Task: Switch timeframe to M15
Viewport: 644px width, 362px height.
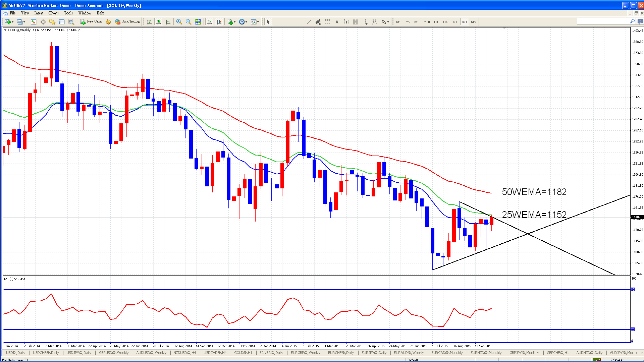Action: click(417, 22)
